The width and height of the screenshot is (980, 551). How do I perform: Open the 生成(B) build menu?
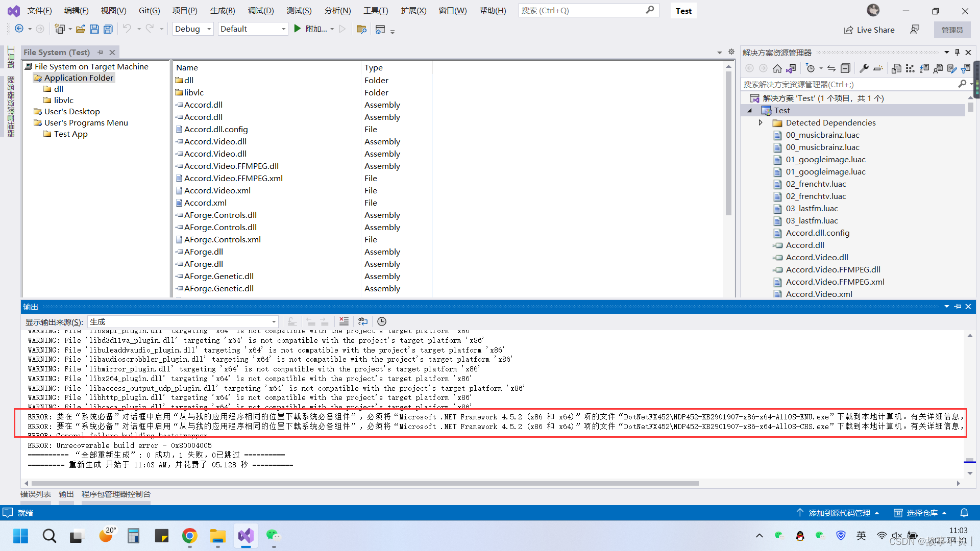(x=223, y=10)
